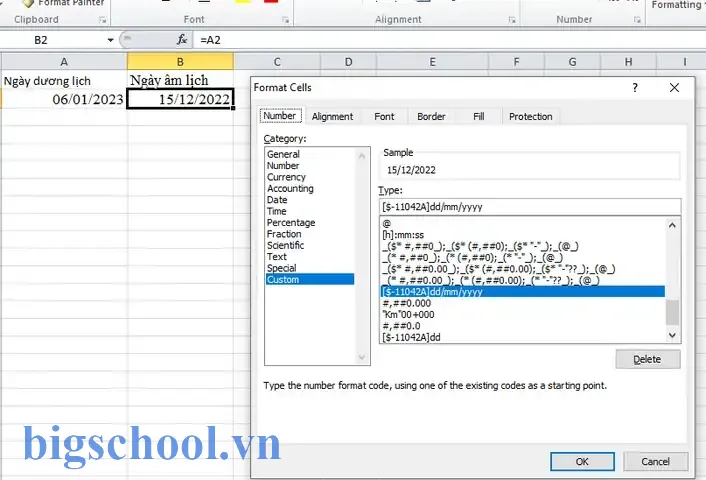Click Category list scroll up arrow
The height and width of the screenshot is (480, 706).
362,156
